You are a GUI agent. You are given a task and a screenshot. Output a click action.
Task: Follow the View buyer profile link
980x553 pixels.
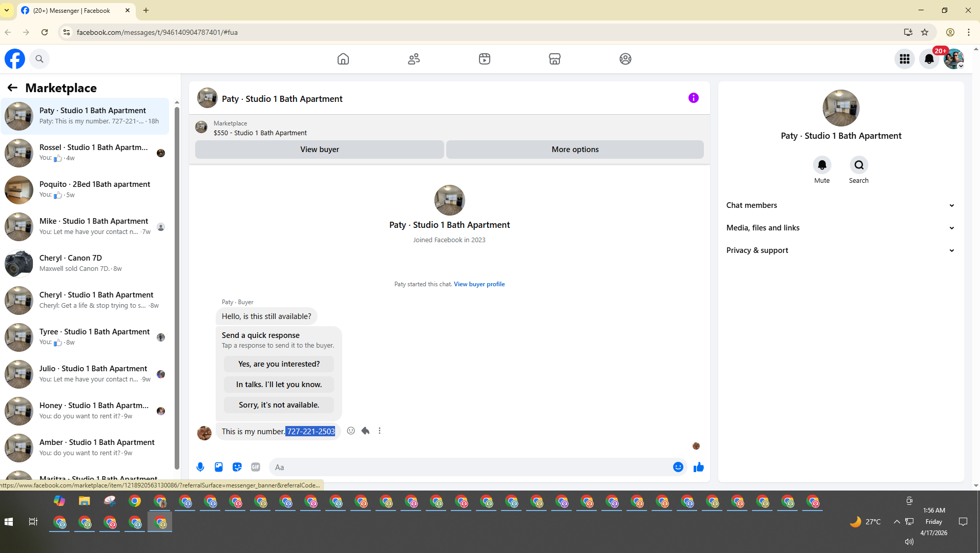click(x=479, y=284)
